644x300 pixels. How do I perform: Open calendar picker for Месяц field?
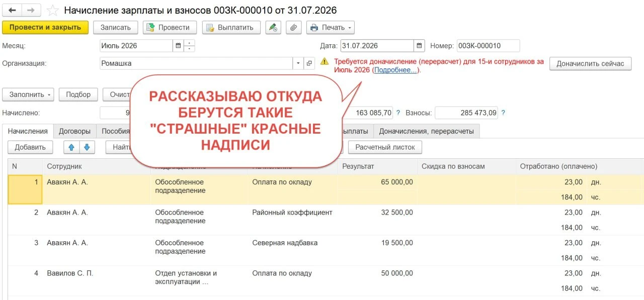[x=178, y=46]
